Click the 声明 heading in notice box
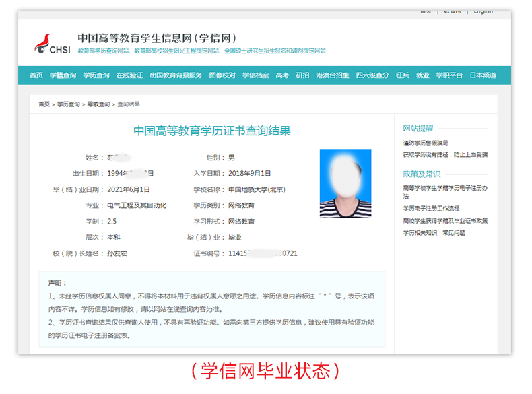532x394 pixels. point(57,283)
